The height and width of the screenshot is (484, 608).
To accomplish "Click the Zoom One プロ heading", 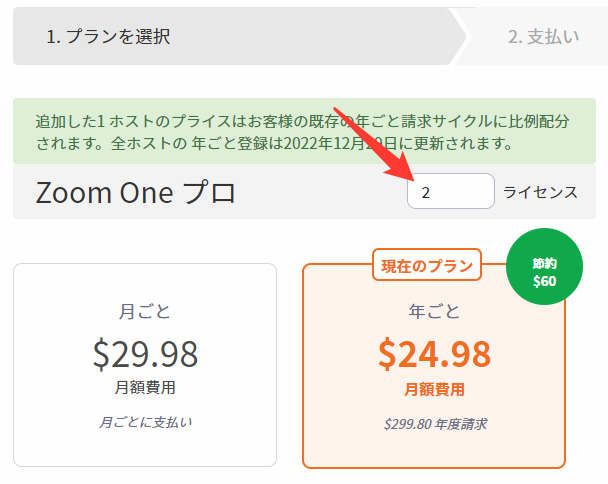I will point(136,192).
